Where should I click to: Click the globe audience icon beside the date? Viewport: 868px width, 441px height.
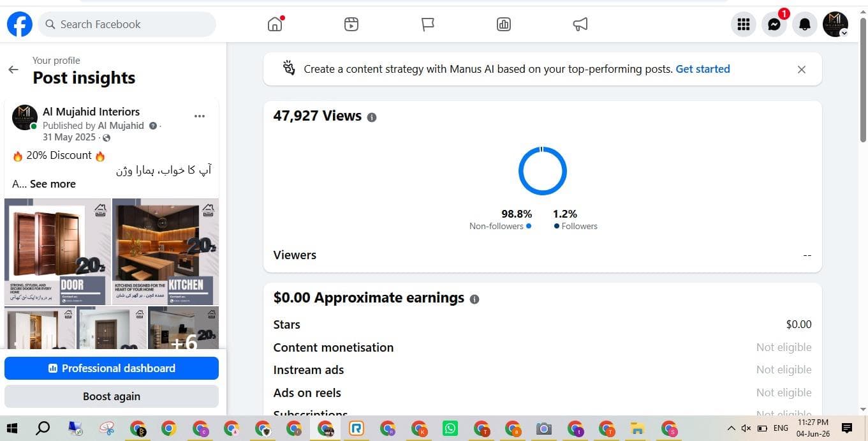click(x=107, y=138)
